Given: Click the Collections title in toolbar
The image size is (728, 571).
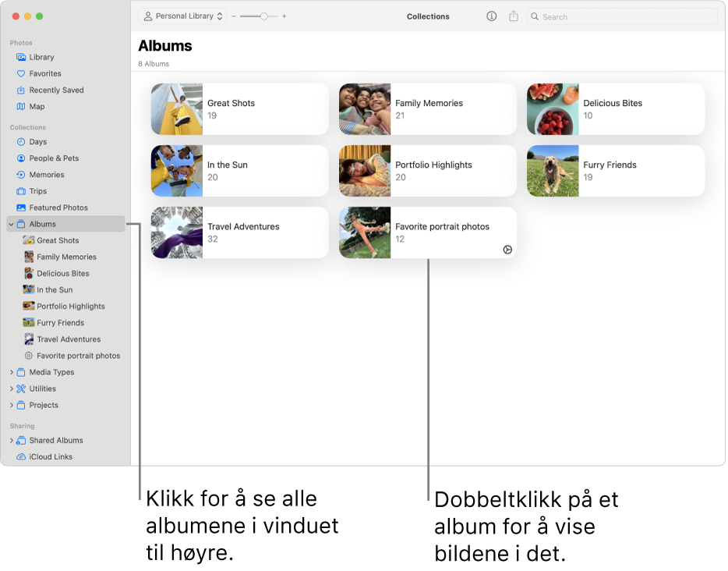Looking at the screenshot, I should [x=428, y=16].
